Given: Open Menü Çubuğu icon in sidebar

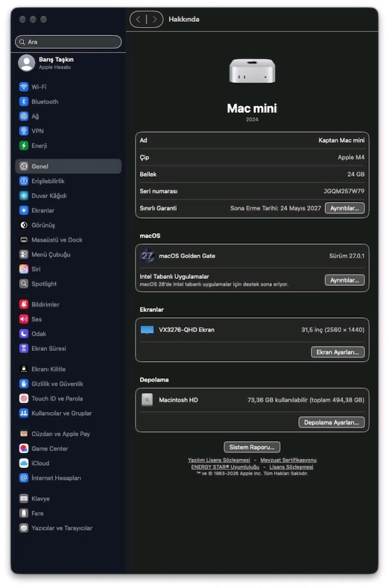Looking at the screenshot, I should (24, 254).
